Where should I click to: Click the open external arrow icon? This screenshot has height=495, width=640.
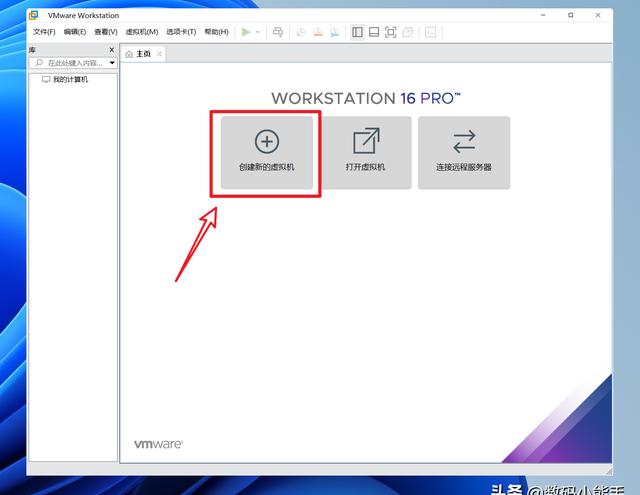click(x=366, y=141)
